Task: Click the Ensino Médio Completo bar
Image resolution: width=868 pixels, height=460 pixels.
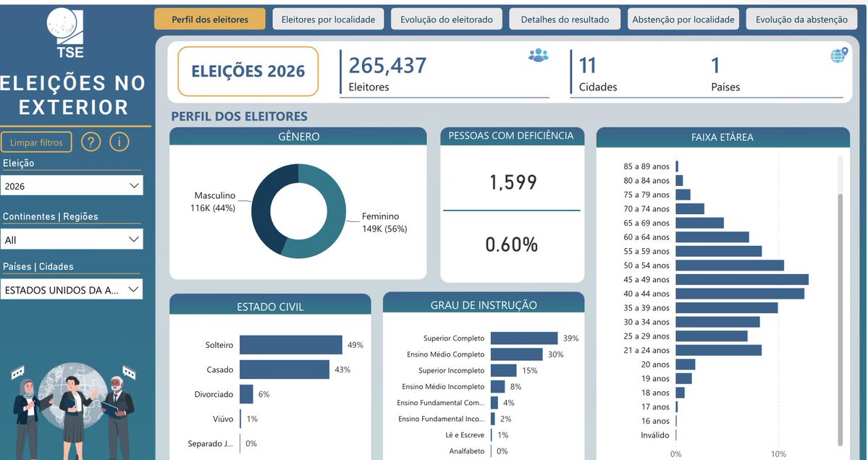Action: [517, 354]
